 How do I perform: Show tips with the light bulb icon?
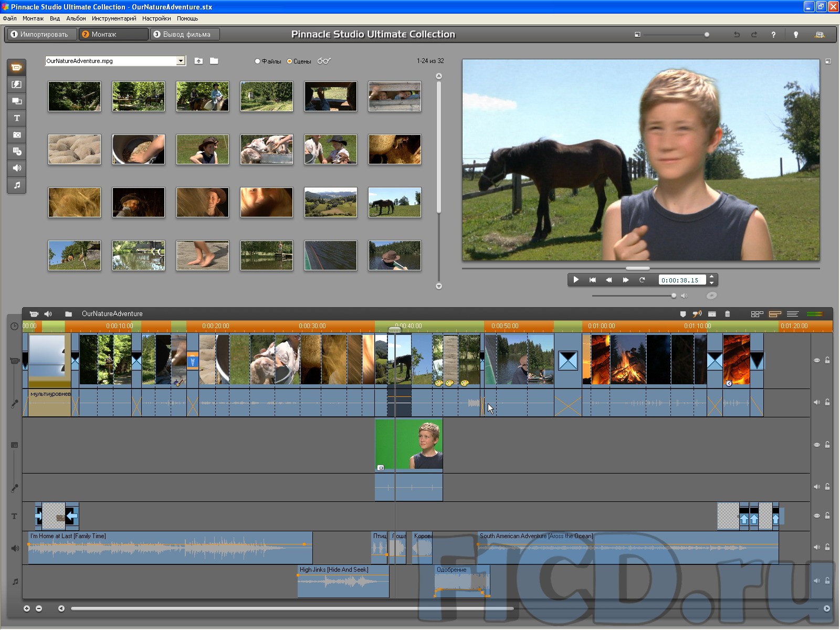click(796, 35)
